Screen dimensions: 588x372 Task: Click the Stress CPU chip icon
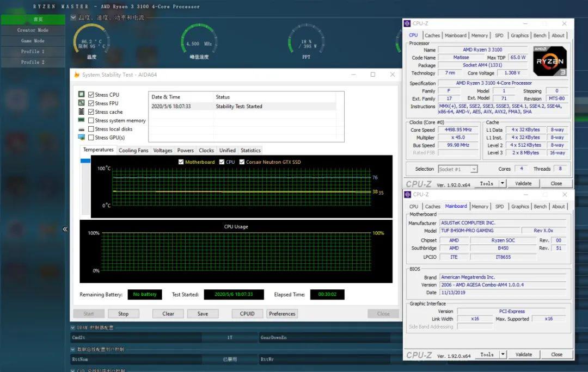pos(81,94)
